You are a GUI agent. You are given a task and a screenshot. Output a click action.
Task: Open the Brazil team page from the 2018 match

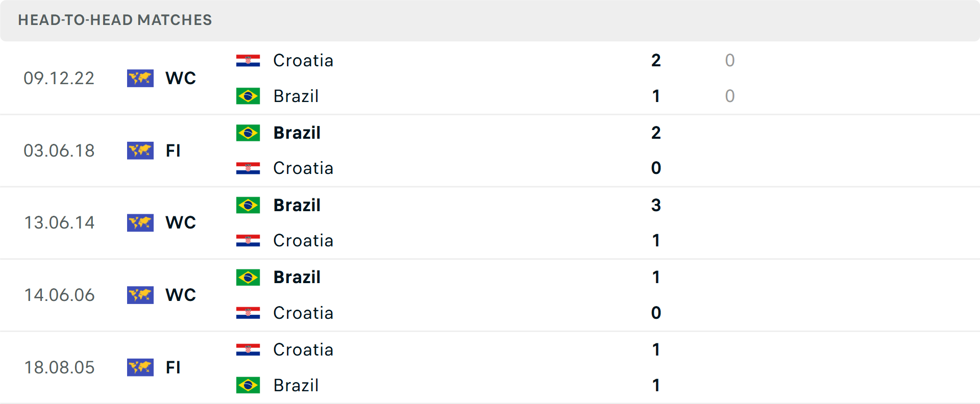click(297, 133)
